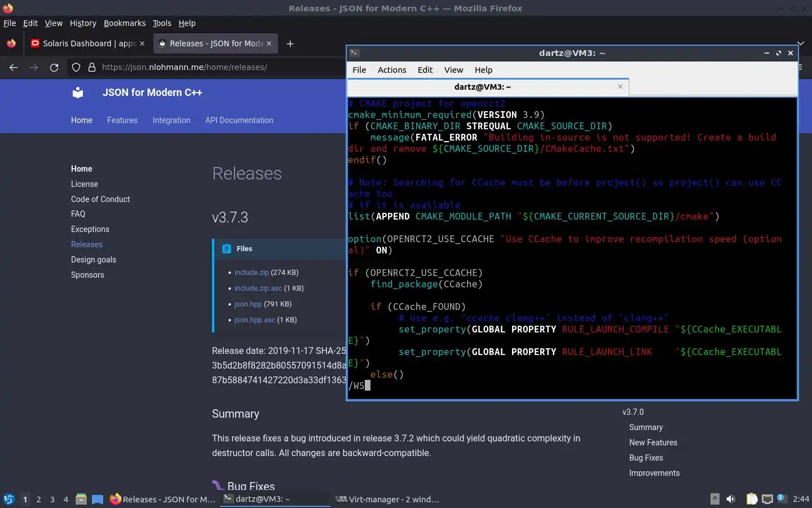This screenshot has height=508, width=812.
Task: Jump to v3.7.0 in table of contents
Action: 633,412
